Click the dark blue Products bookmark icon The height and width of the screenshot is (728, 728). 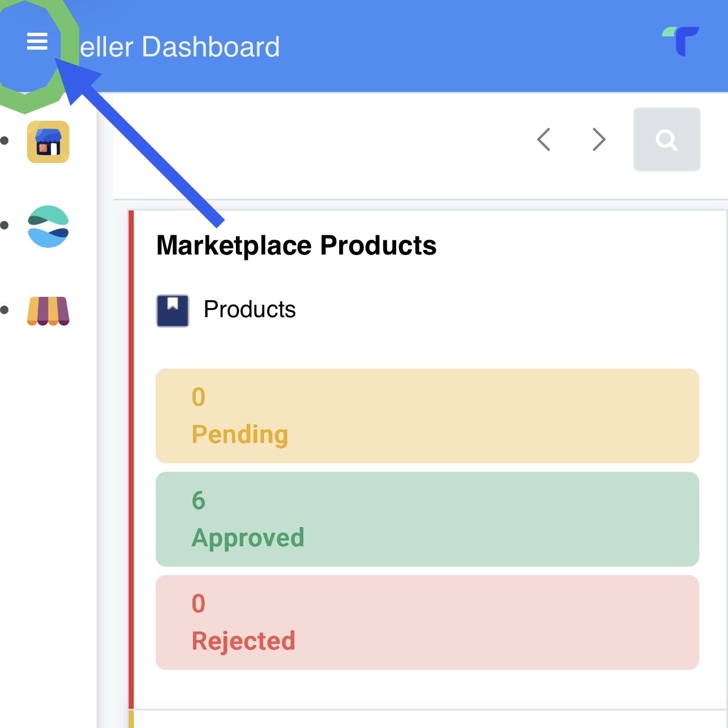coord(173,310)
